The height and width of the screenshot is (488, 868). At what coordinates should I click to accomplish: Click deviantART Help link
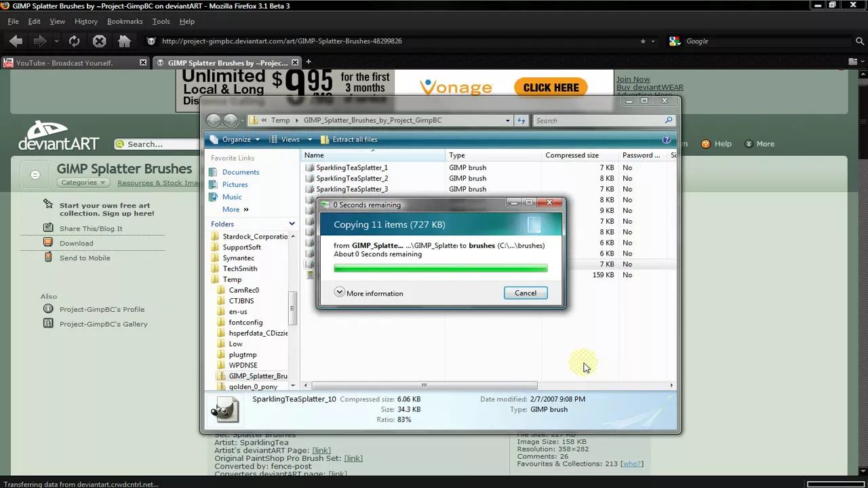pyautogui.click(x=716, y=144)
